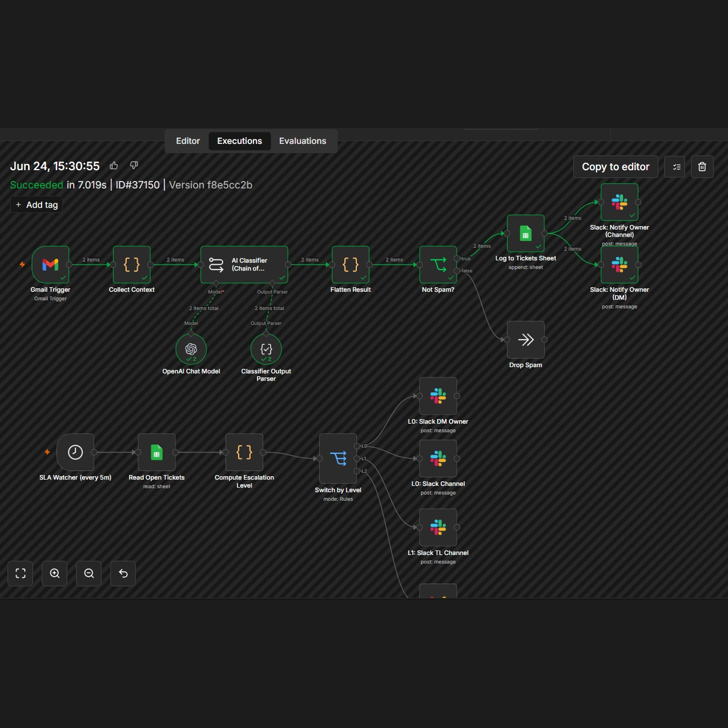Screen dimensions: 728x728
Task: Click the Log to Tickets Sheet node
Action: click(x=526, y=234)
